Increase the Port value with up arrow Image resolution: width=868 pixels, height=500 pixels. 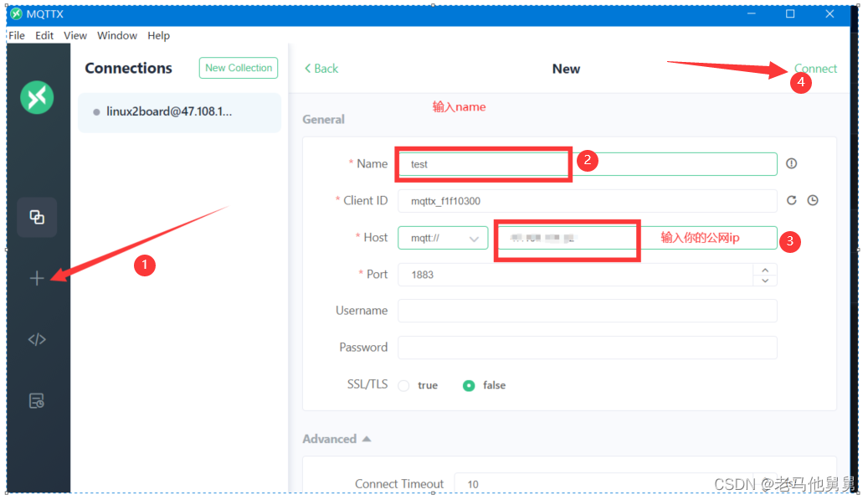pos(765,270)
